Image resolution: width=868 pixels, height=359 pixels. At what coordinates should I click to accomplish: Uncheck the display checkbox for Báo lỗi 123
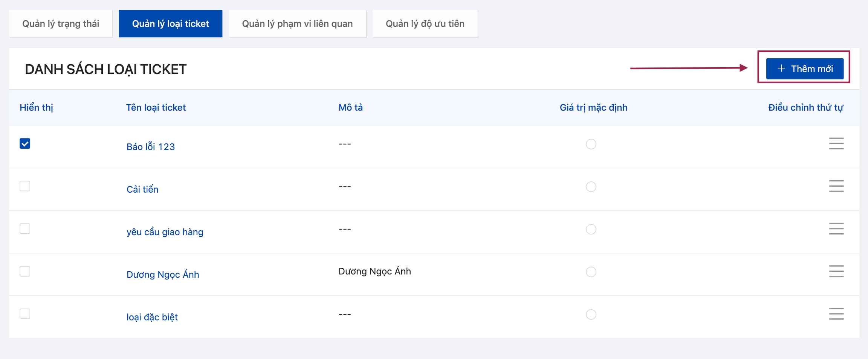coord(25,144)
